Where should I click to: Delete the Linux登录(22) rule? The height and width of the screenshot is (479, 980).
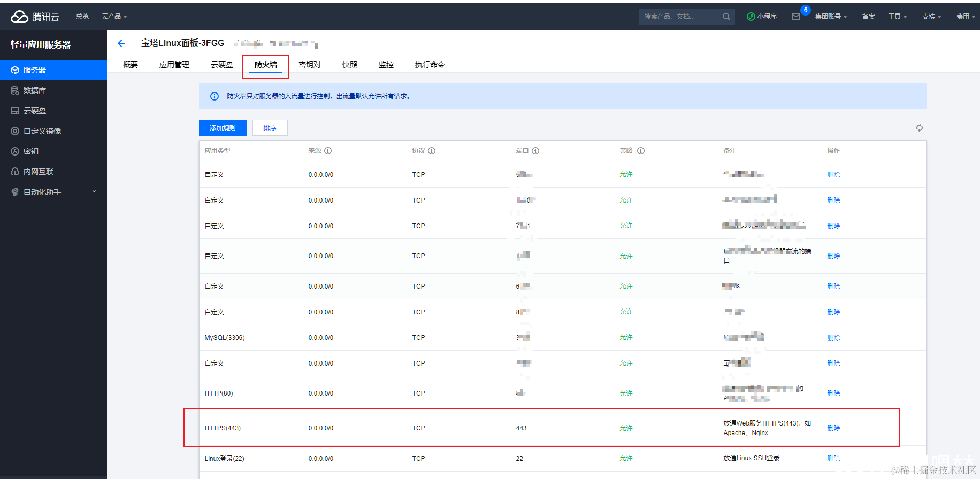point(833,459)
